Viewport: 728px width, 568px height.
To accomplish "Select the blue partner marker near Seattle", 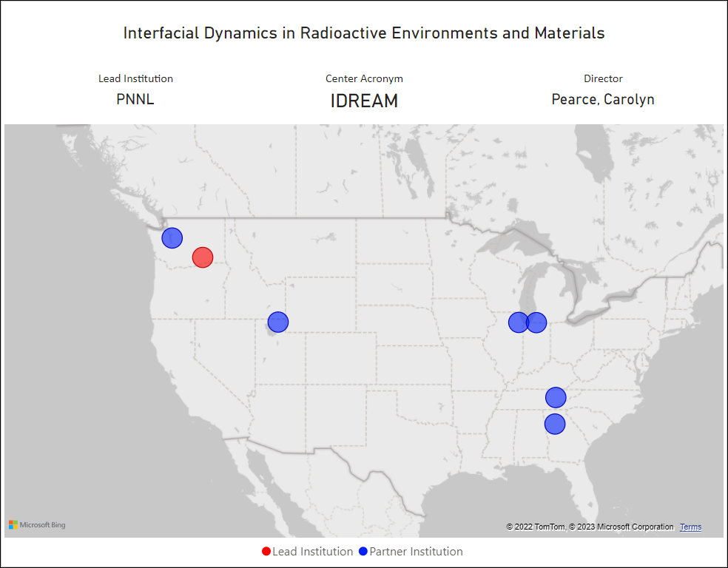I will [172, 238].
